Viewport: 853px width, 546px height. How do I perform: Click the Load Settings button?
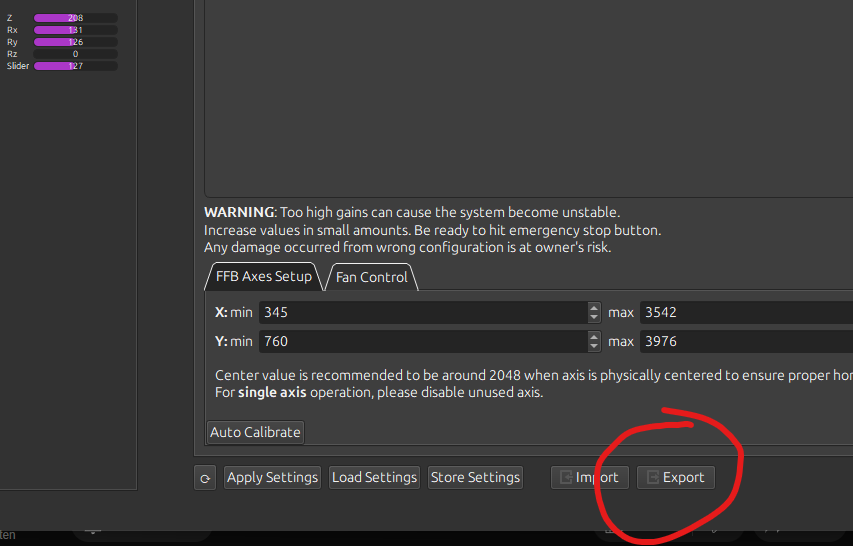pyautogui.click(x=374, y=477)
